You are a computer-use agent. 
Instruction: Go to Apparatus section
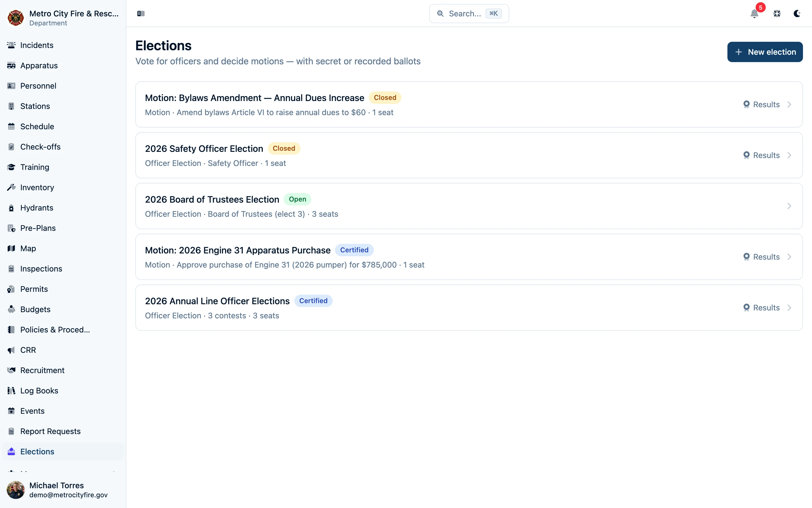tap(63, 65)
